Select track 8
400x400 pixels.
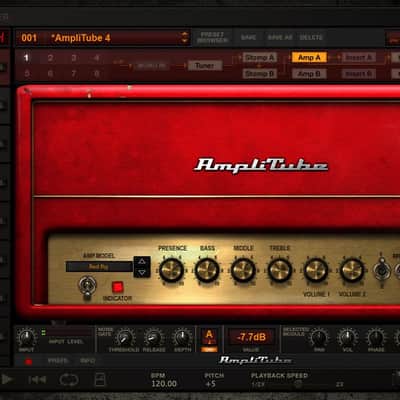click(x=97, y=73)
